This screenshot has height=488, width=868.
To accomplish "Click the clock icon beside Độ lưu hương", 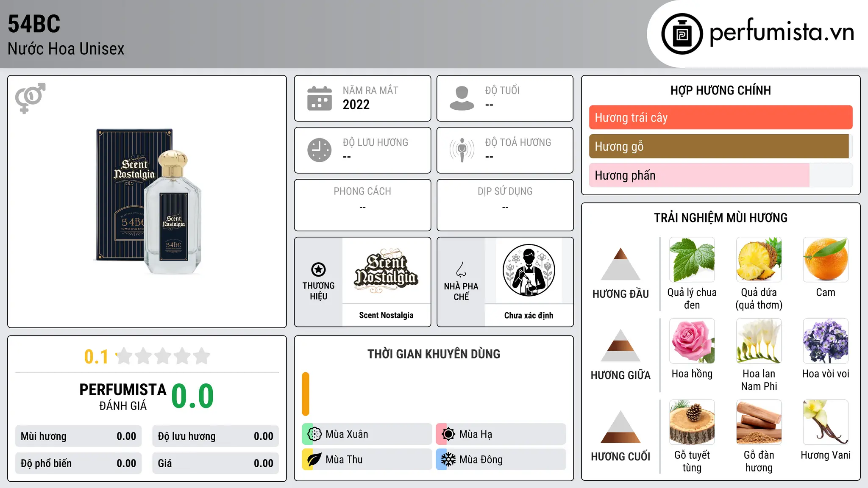I will point(320,150).
